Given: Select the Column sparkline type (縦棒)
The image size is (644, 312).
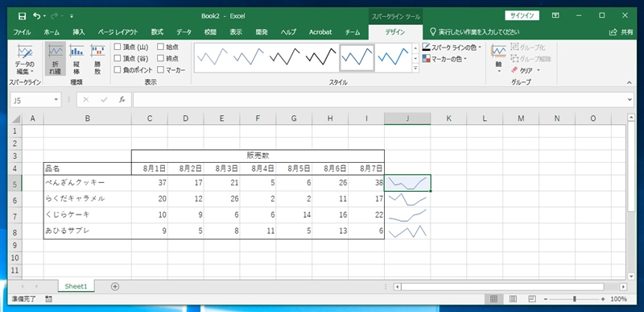Looking at the screenshot, I should (x=76, y=59).
